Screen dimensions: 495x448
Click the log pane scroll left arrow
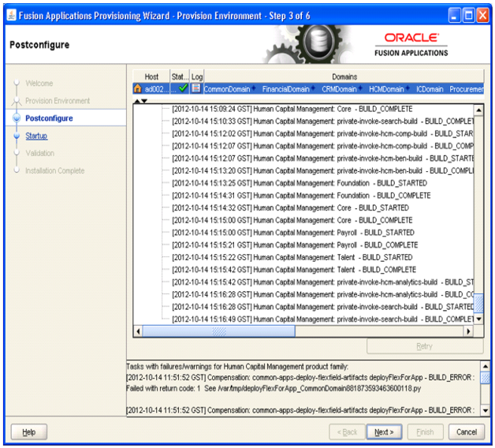138,331
